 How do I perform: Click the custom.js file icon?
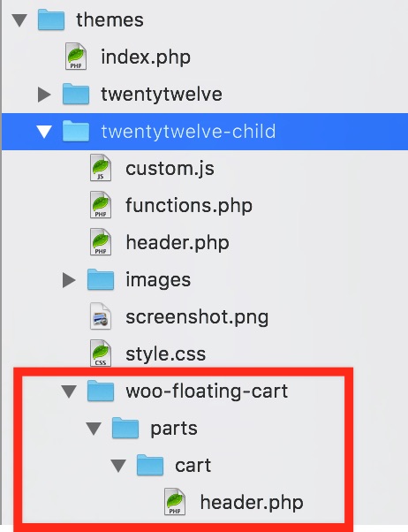(x=101, y=168)
